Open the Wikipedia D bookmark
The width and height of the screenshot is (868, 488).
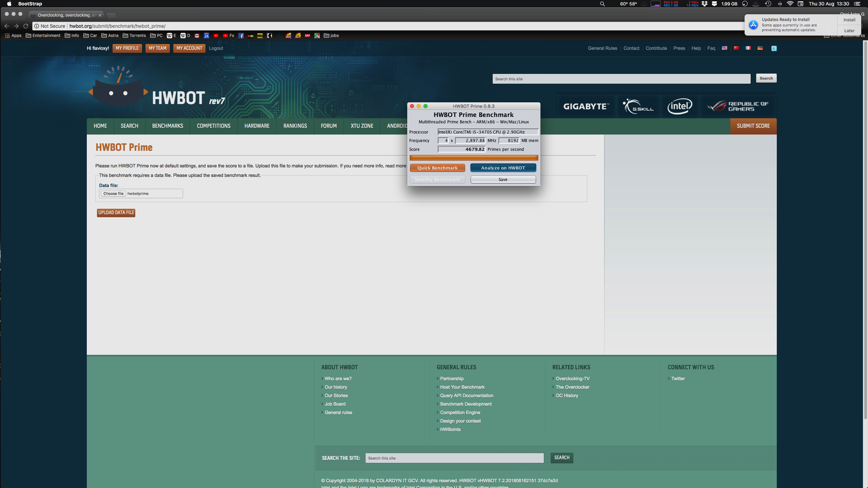[x=185, y=36]
